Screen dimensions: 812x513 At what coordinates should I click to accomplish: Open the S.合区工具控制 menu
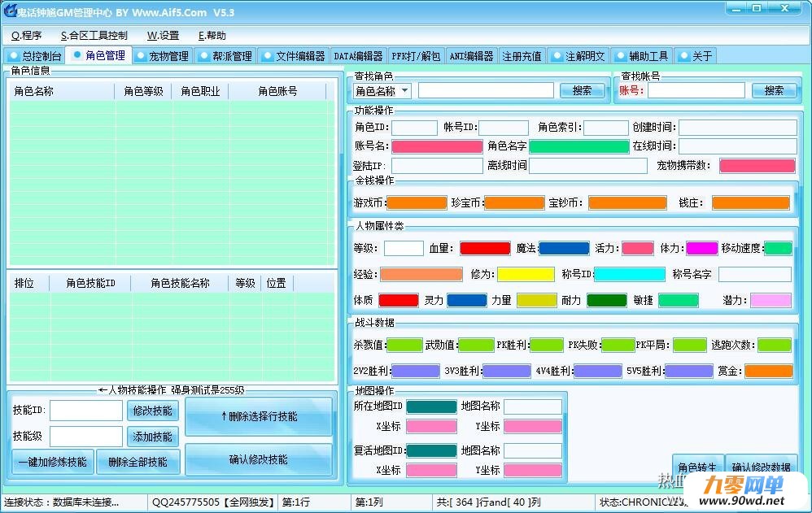[94, 35]
